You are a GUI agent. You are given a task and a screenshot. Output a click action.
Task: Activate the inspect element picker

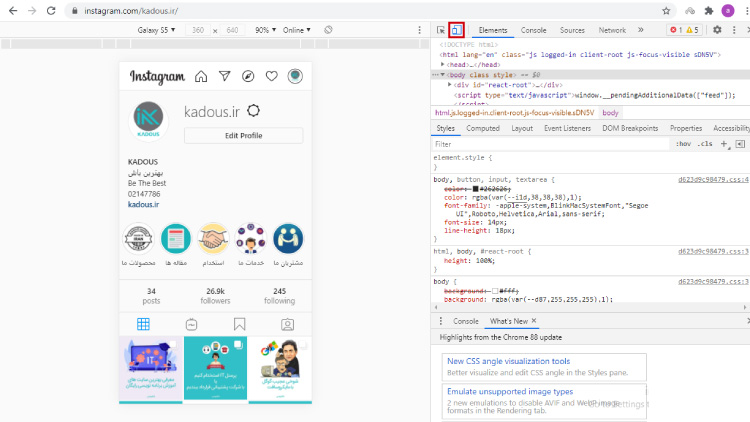click(x=441, y=30)
